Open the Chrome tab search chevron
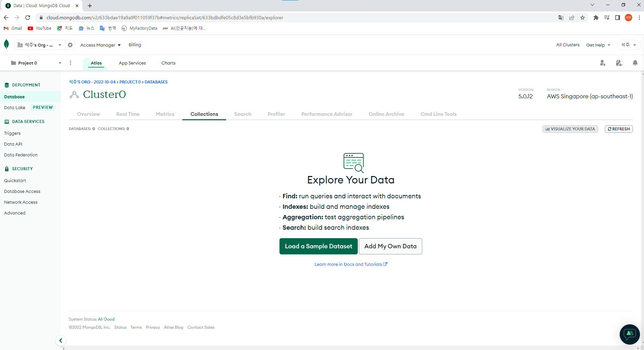 592,5
